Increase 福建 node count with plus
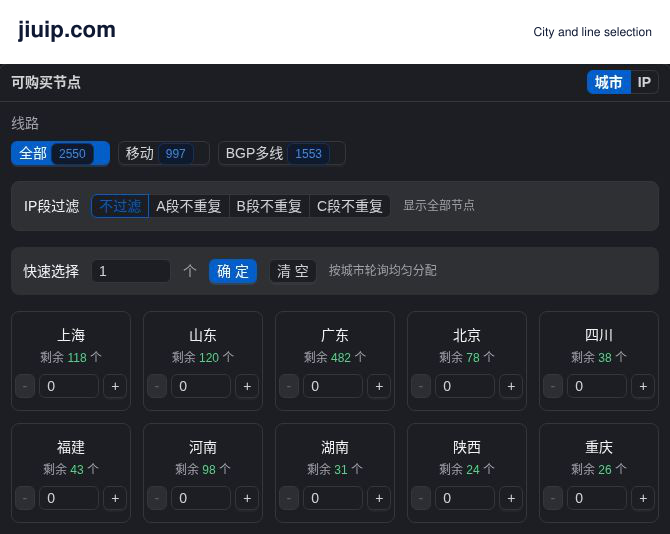 click(115, 498)
